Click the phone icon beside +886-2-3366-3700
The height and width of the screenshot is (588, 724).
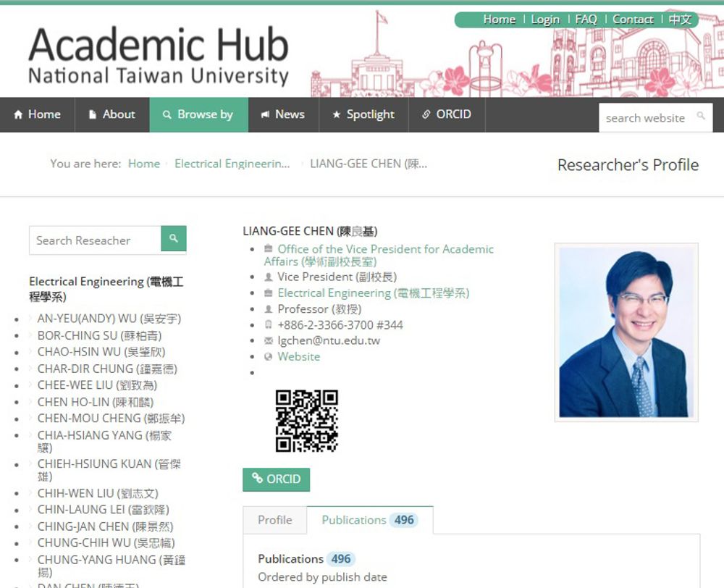click(x=269, y=324)
